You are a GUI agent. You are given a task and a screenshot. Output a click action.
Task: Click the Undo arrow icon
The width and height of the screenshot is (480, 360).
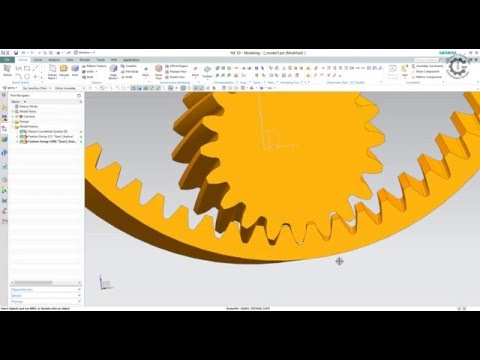(23, 53)
